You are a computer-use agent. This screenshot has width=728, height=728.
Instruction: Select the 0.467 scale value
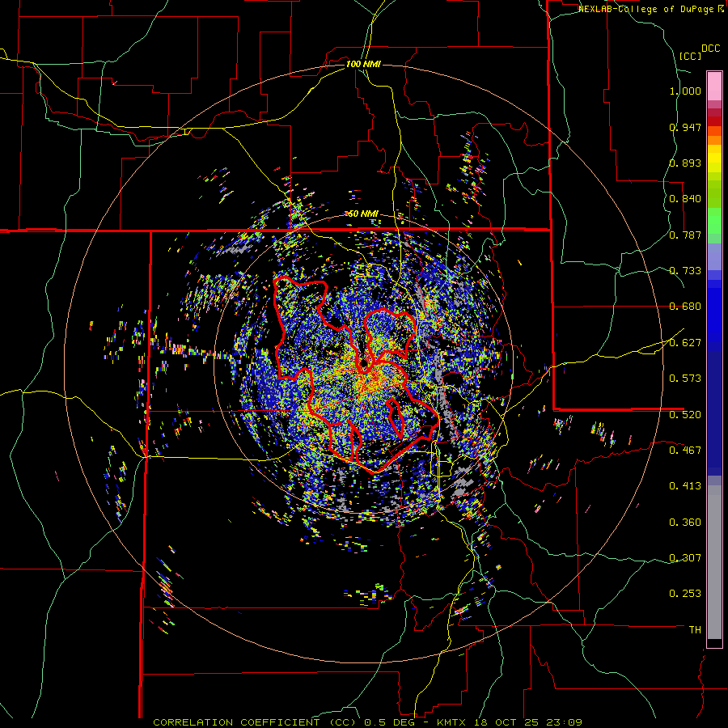coord(685,450)
